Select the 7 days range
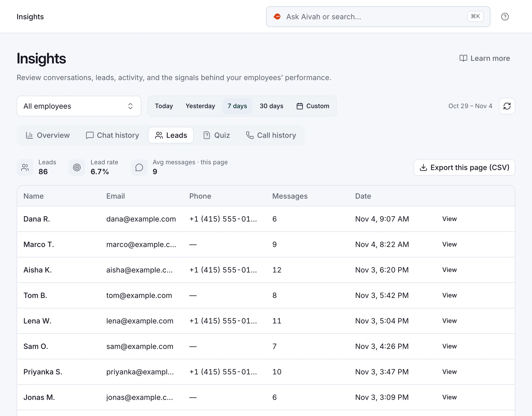532x416 pixels. click(x=237, y=106)
